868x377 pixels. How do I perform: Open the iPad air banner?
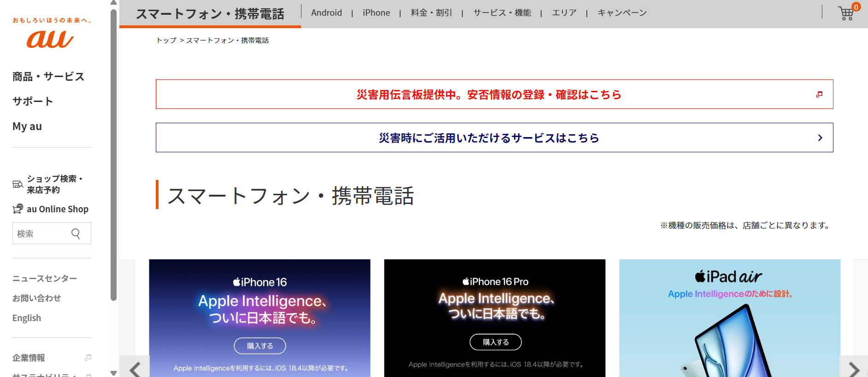(x=730, y=318)
